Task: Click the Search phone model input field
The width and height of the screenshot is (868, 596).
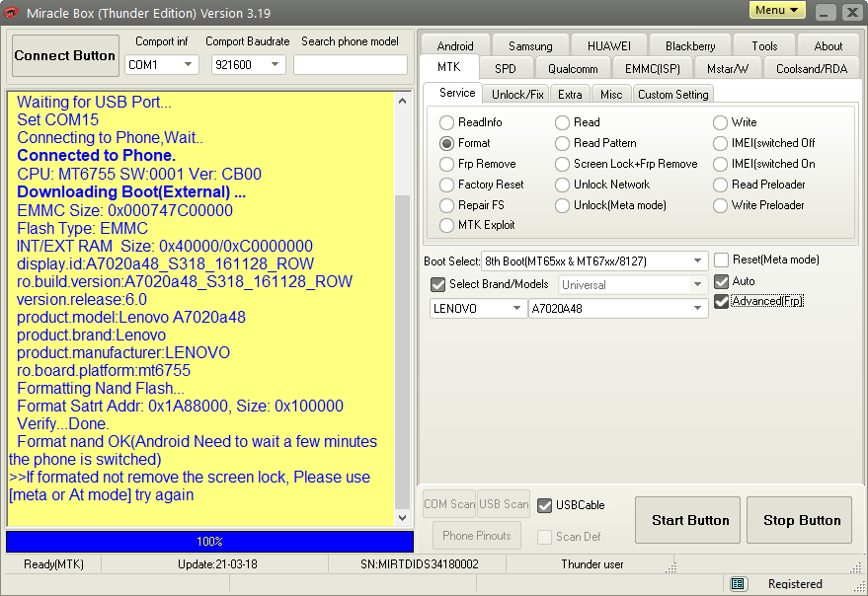Action: pos(351,65)
